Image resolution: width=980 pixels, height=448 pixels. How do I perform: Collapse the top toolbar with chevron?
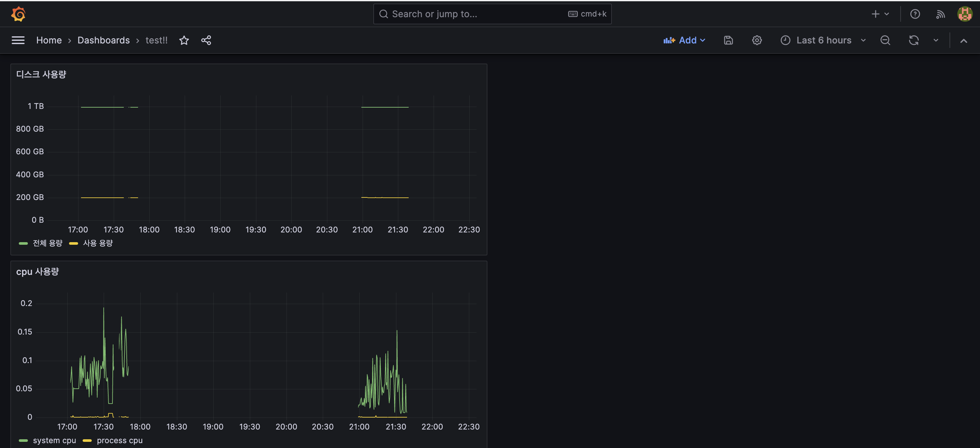coord(964,41)
